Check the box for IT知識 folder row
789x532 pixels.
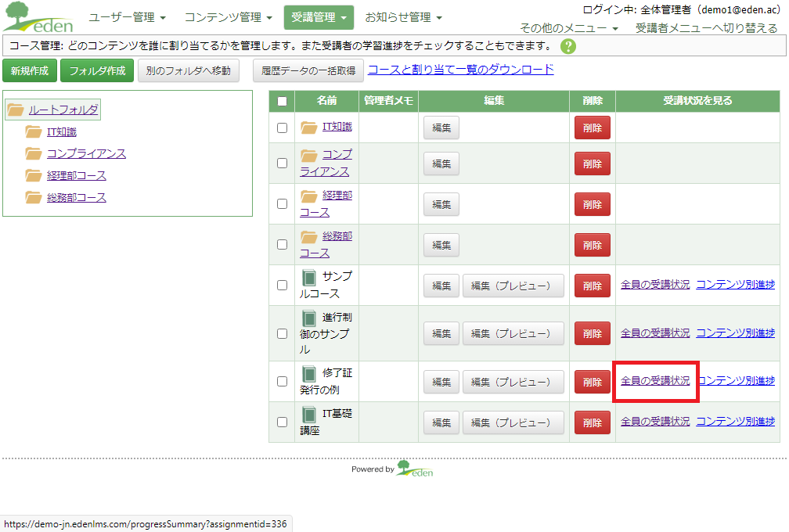(282, 128)
